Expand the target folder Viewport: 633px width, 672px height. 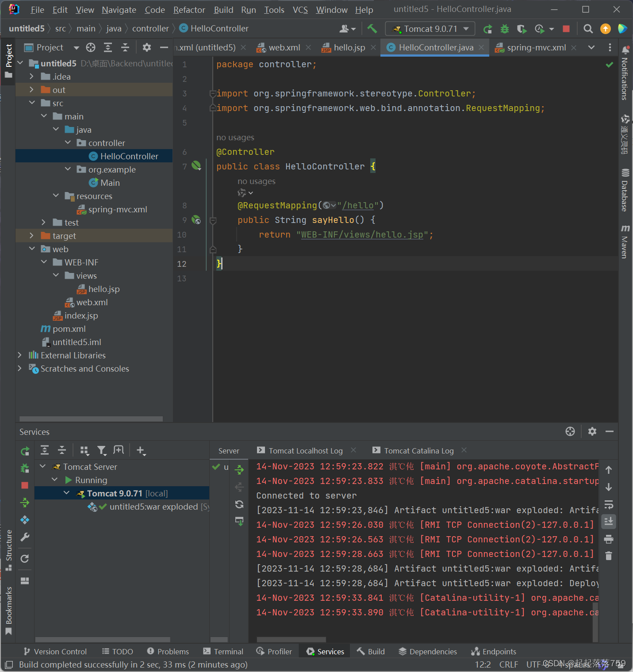pyautogui.click(x=31, y=236)
